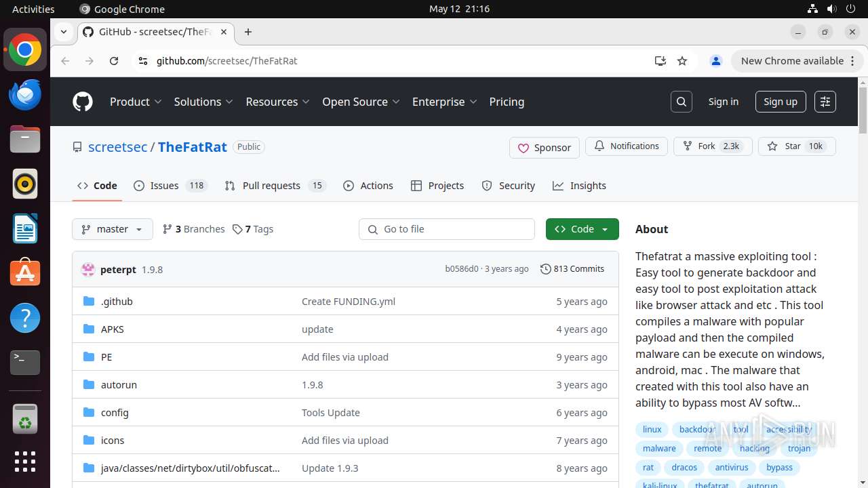Open the config folder
This screenshot has height=488, width=868.
[x=115, y=413]
